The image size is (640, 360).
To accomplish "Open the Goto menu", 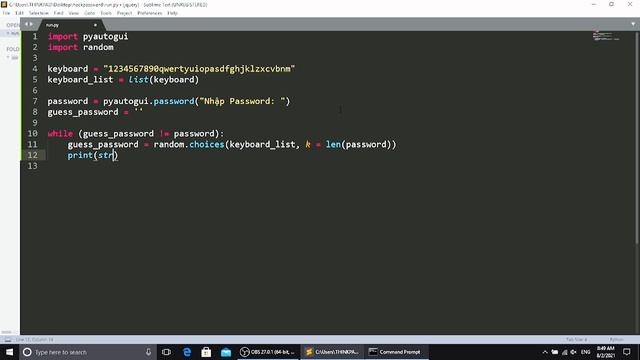I will 89,13.
